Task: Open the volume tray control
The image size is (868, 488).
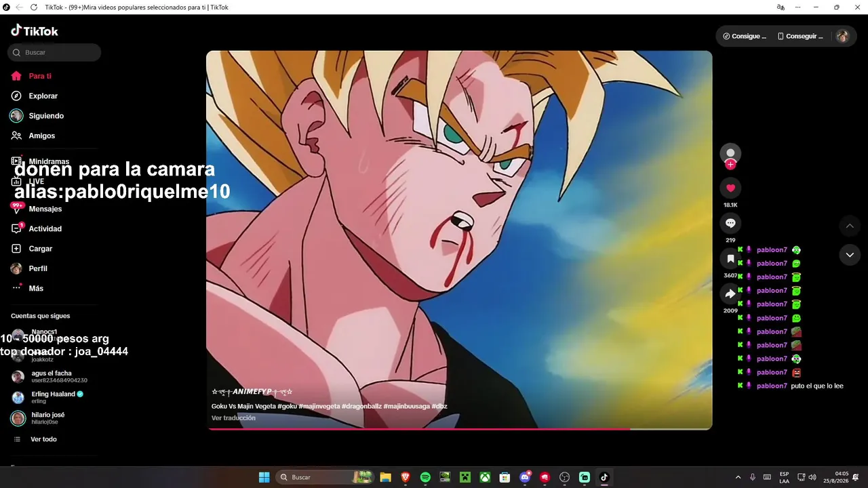Action: [812, 477]
